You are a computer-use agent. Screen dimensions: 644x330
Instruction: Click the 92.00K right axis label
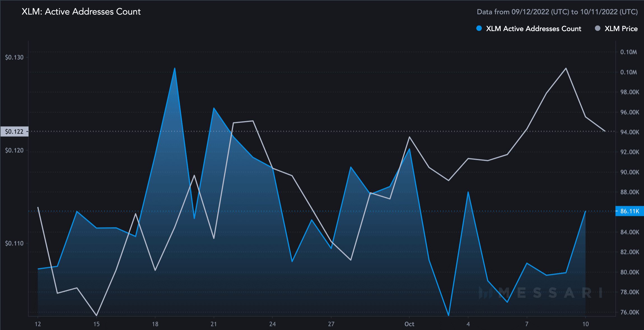630,152
